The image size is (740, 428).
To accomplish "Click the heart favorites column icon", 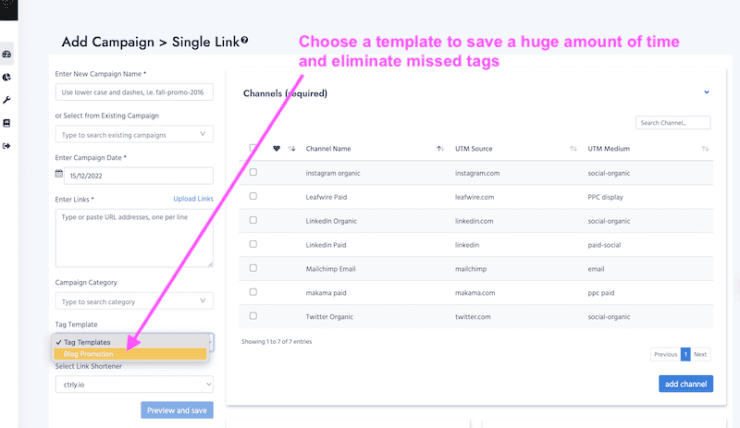I will (277, 149).
